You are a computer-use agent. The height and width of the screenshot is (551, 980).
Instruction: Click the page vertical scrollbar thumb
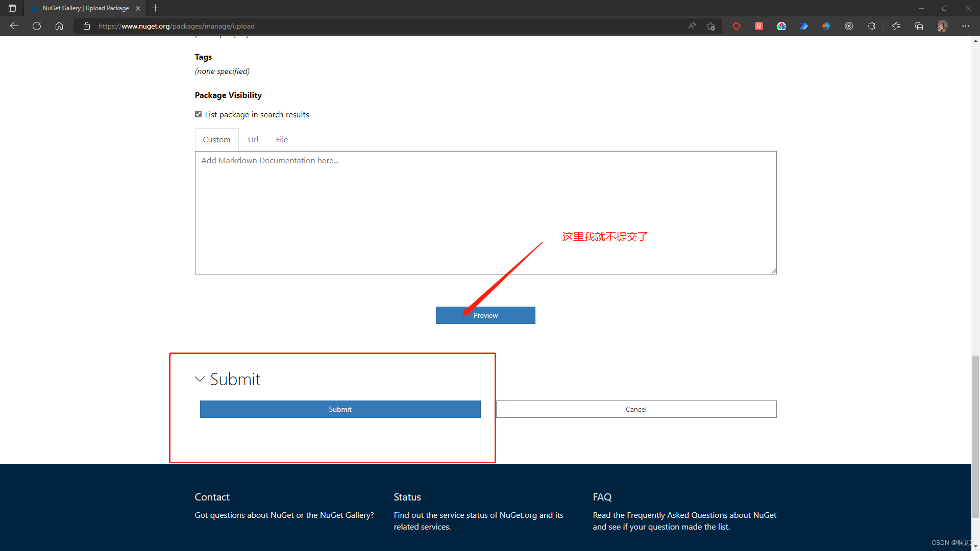975,436
